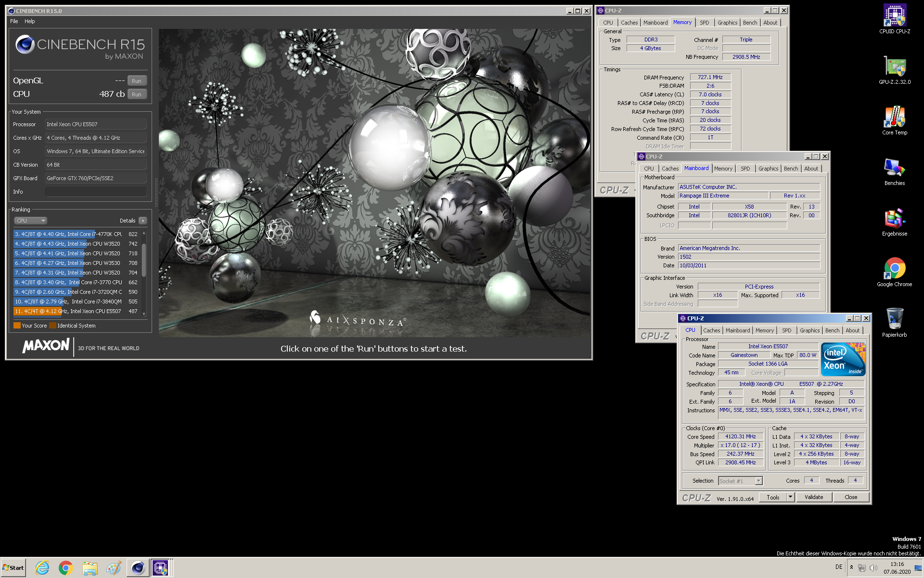Viewport: 924px width, 578px height.
Task: Open Bench tab in front CPU-Z window
Action: pyautogui.click(x=832, y=330)
